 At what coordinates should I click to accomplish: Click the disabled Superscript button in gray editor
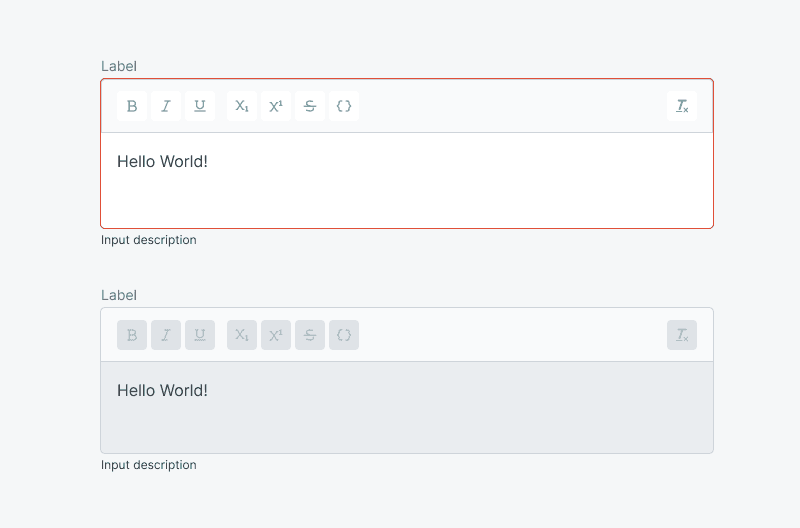click(x=276, y=335)
